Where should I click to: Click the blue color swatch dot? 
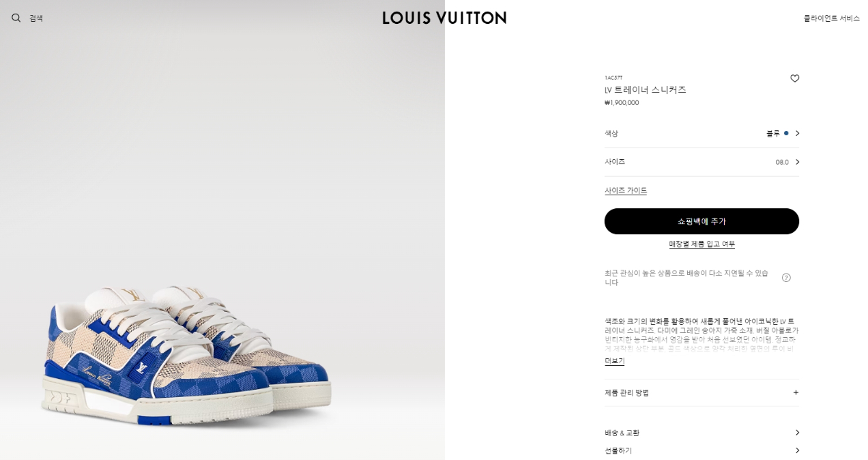click(x=786, y=133)
